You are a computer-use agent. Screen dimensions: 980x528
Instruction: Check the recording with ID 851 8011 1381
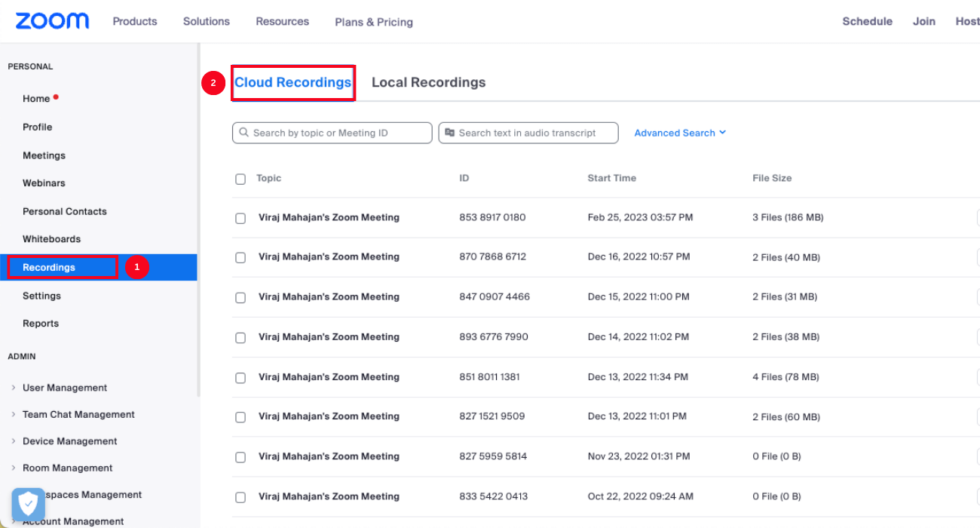point(240,377)
